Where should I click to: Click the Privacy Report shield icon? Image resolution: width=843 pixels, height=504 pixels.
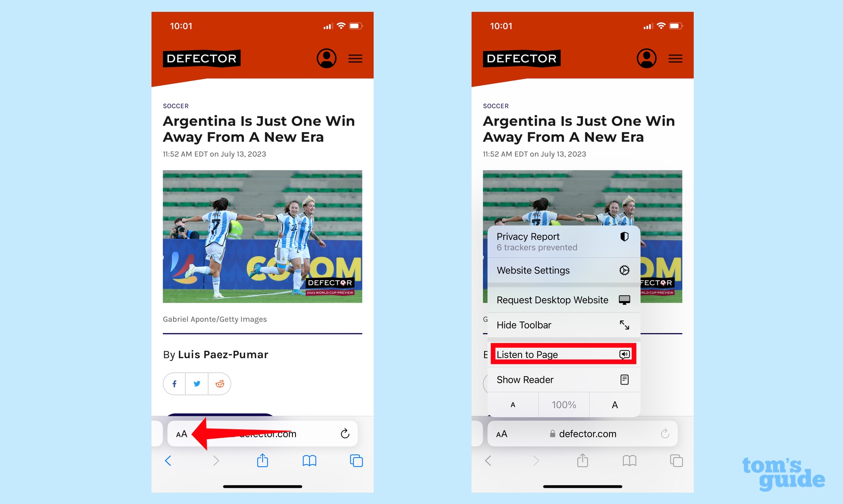click(x=625, y=237)
